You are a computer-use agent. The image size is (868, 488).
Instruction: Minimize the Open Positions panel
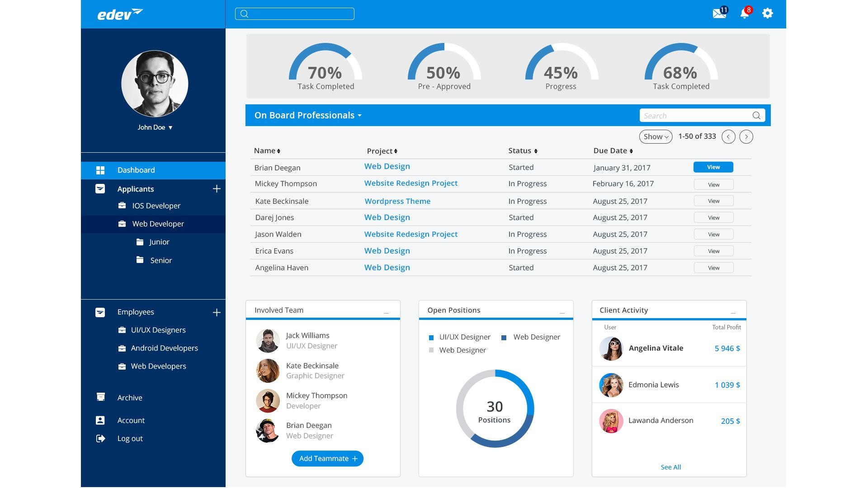coord(562,313)
